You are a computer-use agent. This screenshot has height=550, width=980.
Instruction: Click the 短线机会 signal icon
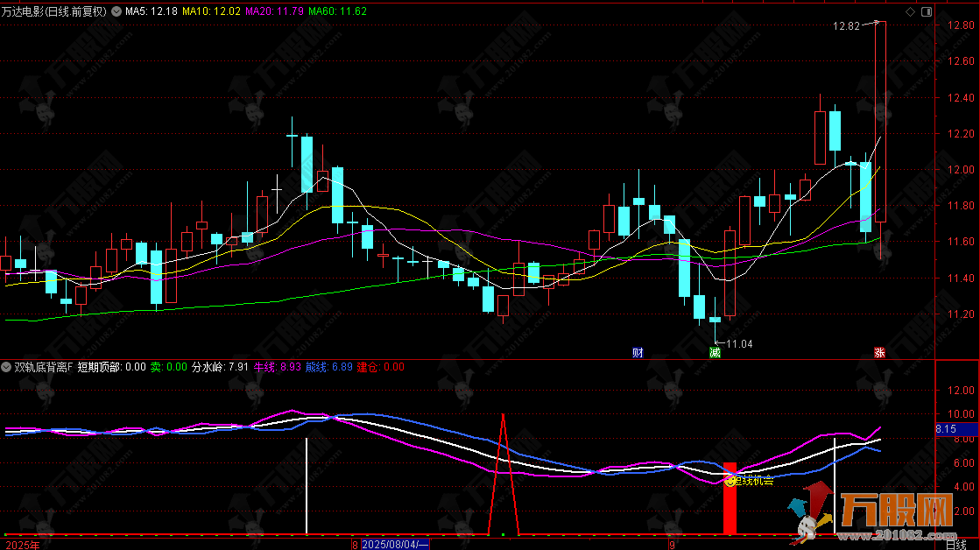point(730,481)
